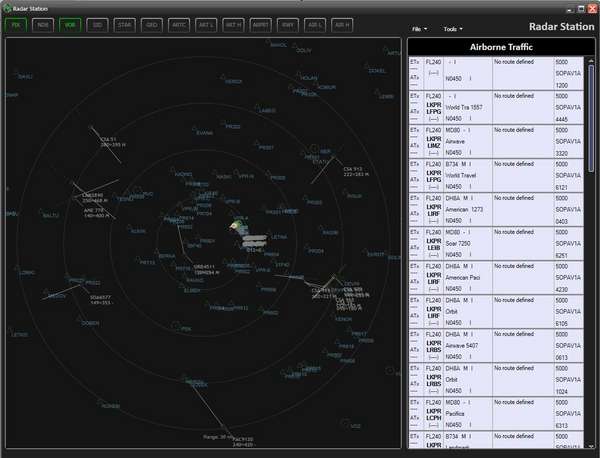
Task: Click squawk code 6105
Action: tap(562, 324)
